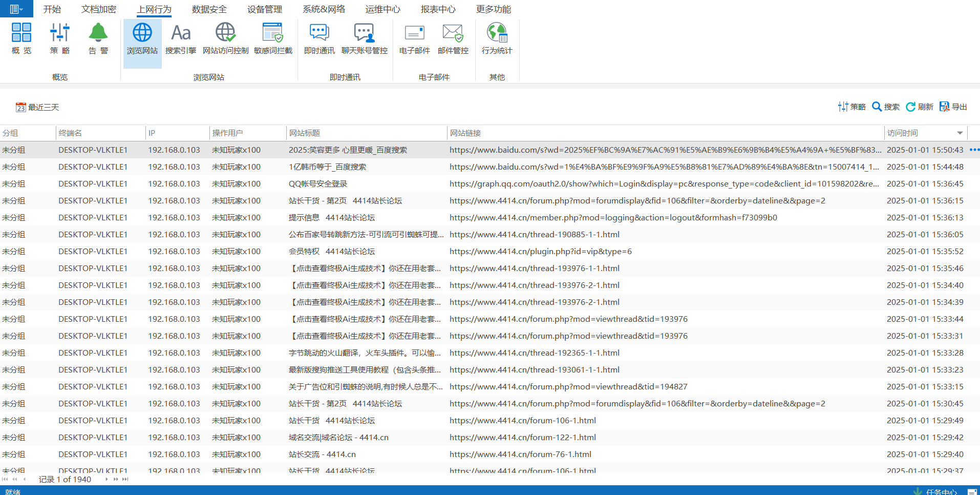Open 行为统计 behavior statistics
Image resolution: width=980 pixels, height=495 pixels.
(497, 38)
